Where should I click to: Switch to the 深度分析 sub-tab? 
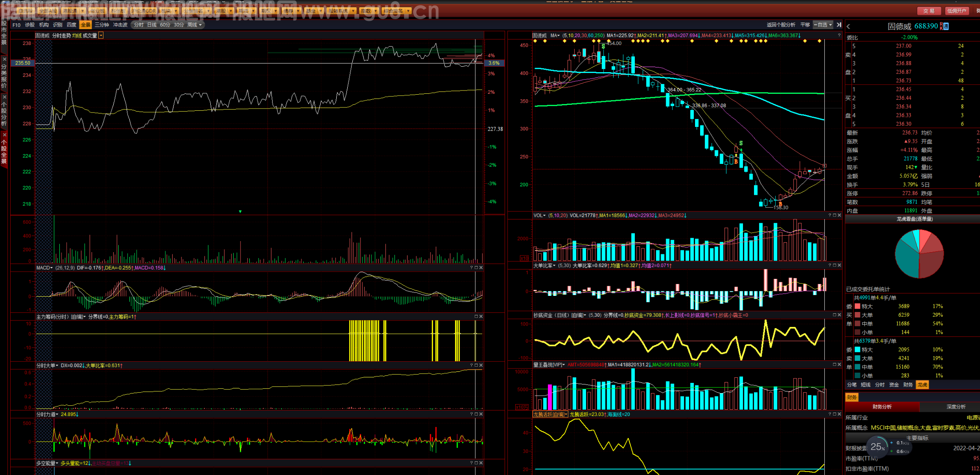tap(956, 407)
